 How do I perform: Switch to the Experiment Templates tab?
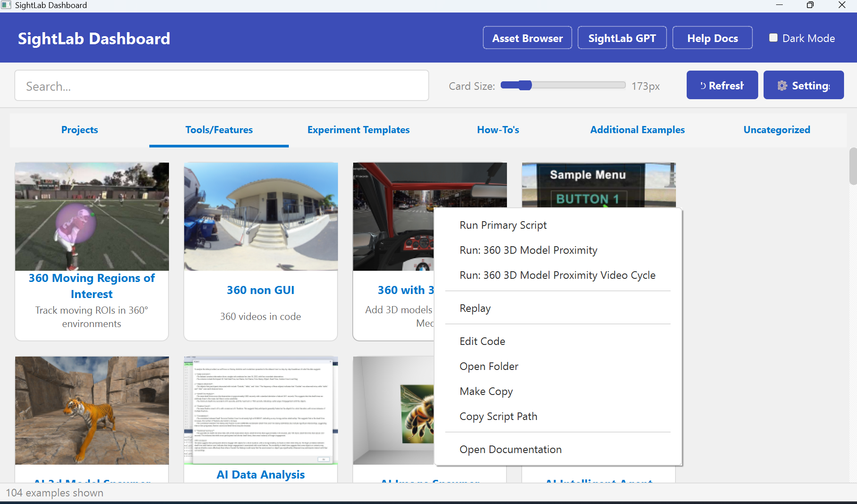click(358, 130)
